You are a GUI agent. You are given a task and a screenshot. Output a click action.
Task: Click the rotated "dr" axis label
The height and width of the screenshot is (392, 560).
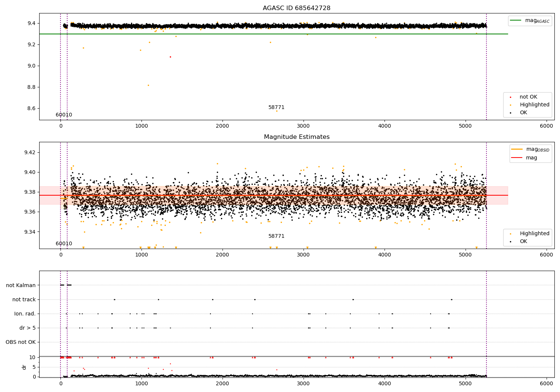click(24, 367)
